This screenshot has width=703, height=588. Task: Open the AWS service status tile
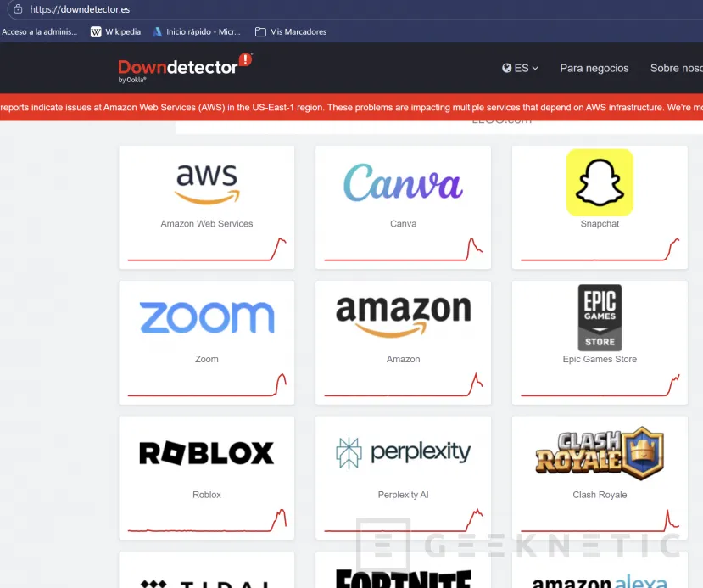click(206, 182)
